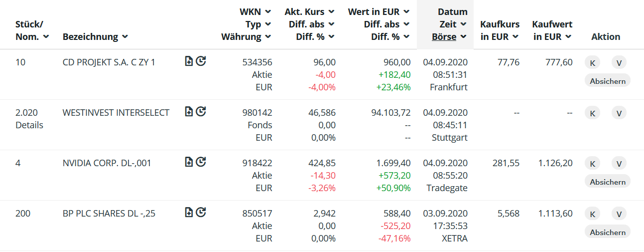Screen dimensions: 644x252
Task: Click Absichern for BP PLC SHARES
Action: tap(607, 232)
